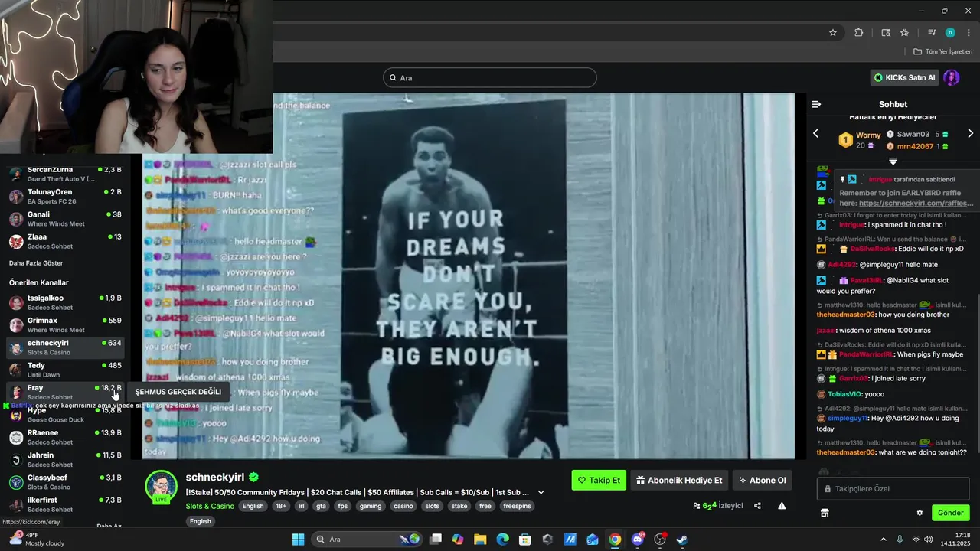Screen dimensions: 980x551
Task: Open Steam from taskbar
Action: tap(682, 540)
